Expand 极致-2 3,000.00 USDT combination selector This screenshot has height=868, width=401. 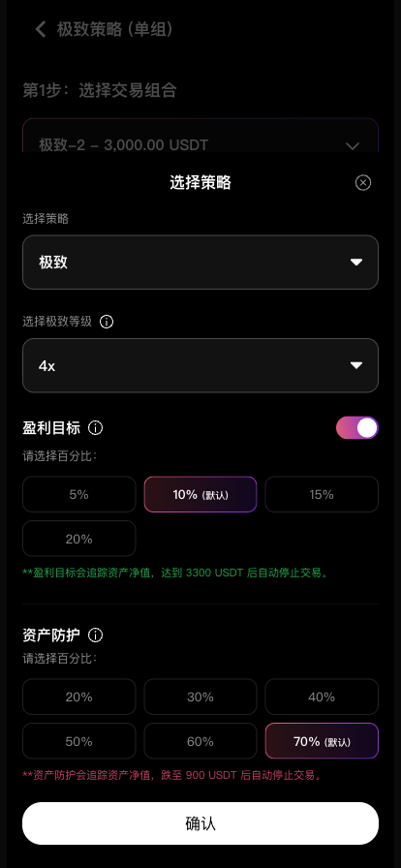click(x=200, y=145)
